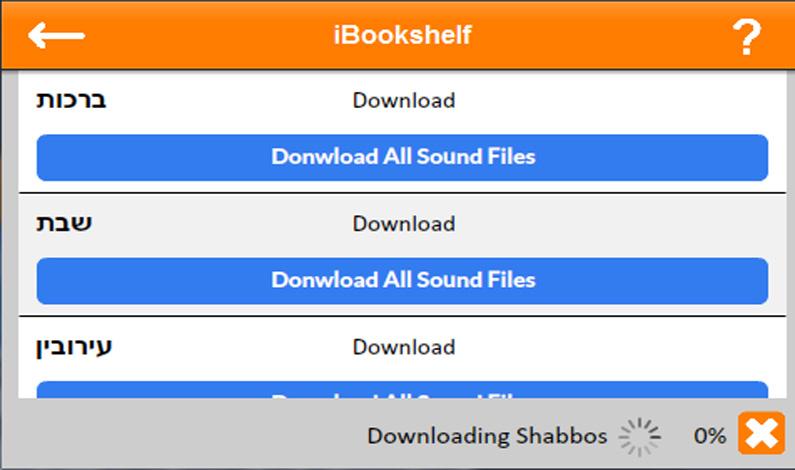Click the loading spinner icon

(640, 436)
